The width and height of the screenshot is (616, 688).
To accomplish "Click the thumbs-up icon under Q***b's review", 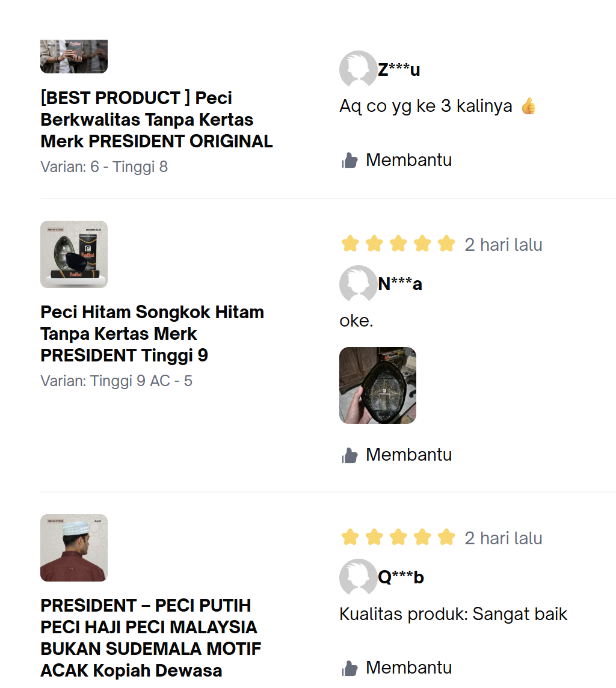I will [350, 668].
